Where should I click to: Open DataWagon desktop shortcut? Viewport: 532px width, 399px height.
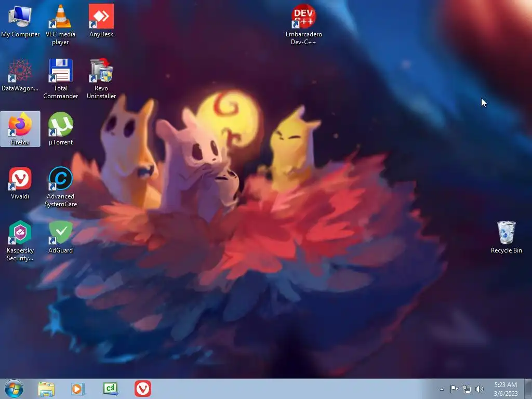pyautogui.click(x=20, y=75)
